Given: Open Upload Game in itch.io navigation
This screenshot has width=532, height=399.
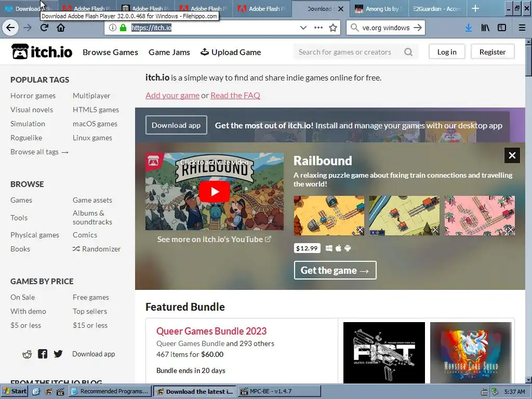Looking at the screenshot, I should click(231, 52).
